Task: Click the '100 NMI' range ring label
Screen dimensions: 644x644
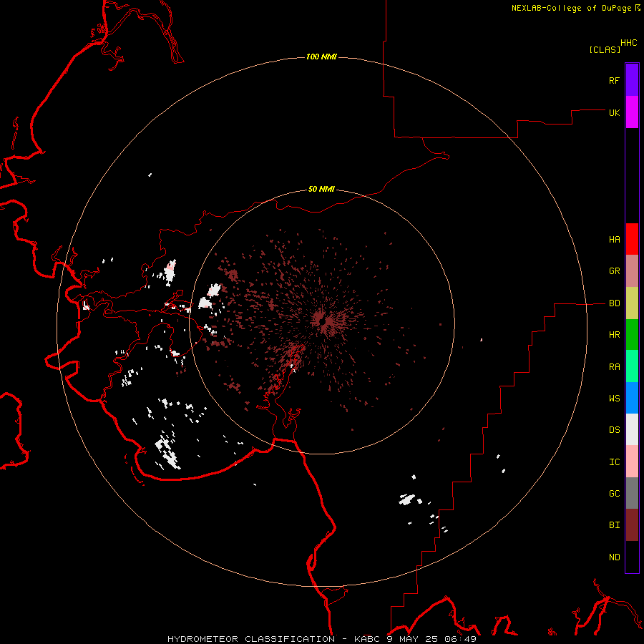Action: [x=321, y=57]
